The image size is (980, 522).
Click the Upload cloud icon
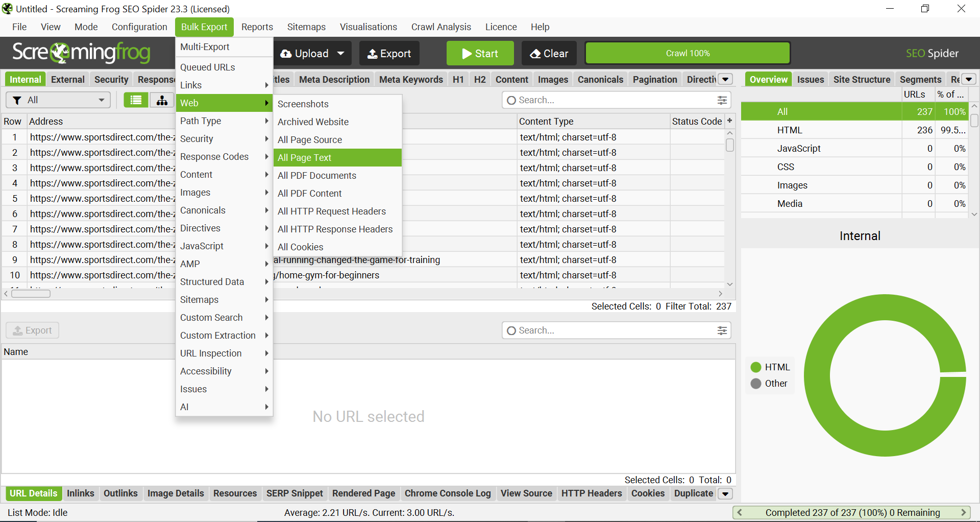286,53
